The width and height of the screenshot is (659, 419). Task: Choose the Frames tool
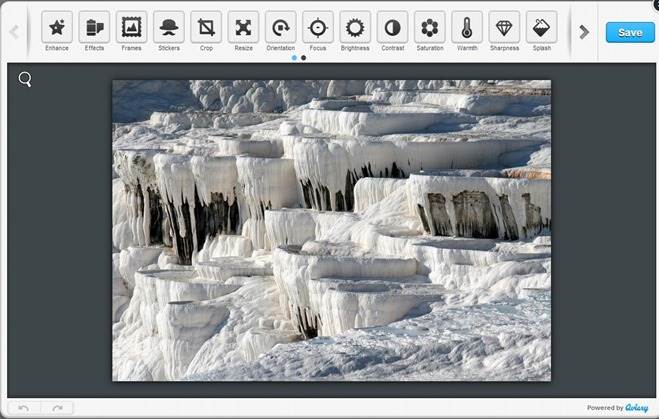(131, 28)
